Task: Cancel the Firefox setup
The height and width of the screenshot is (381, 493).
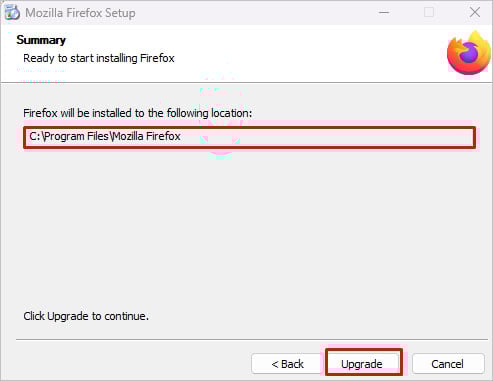Action: pos(448,364)
